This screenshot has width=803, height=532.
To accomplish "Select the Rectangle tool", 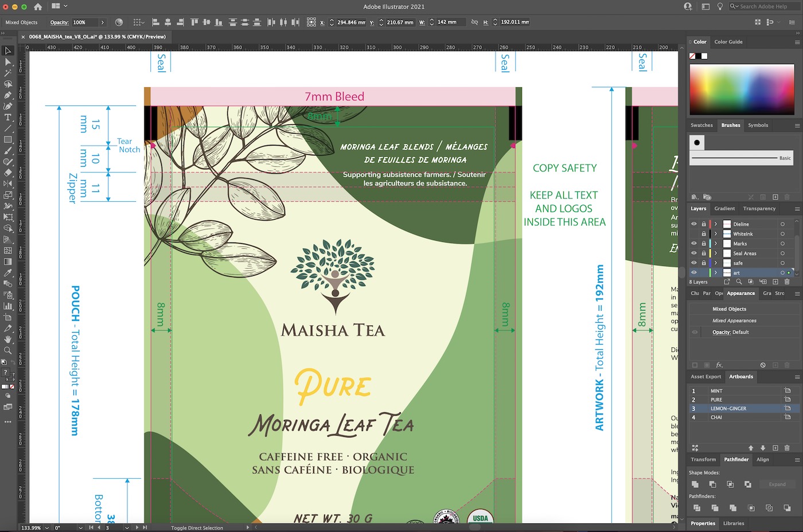I will click(8, 140).
